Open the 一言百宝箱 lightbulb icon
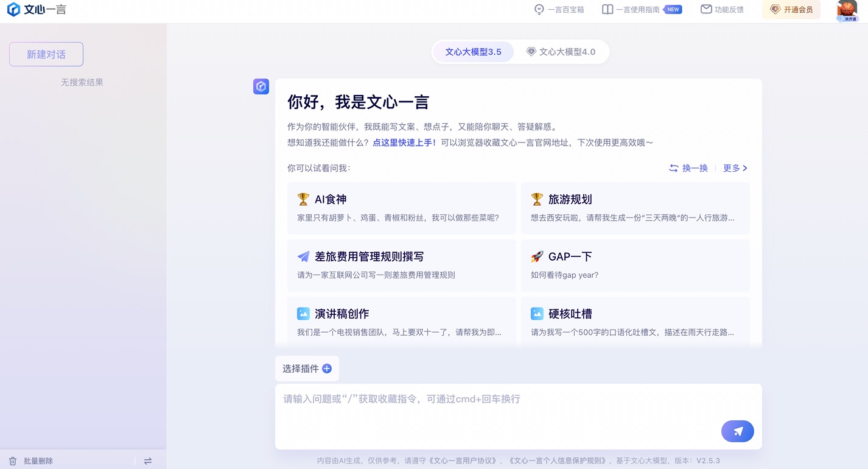 538,10
